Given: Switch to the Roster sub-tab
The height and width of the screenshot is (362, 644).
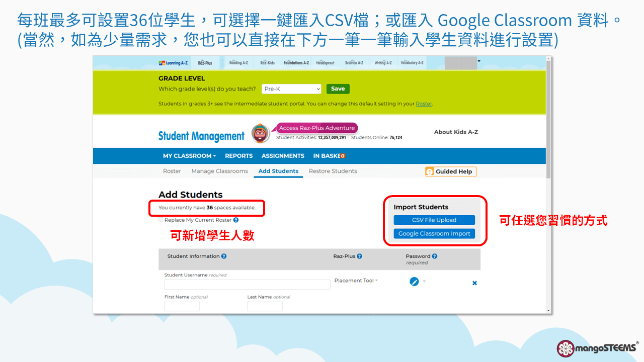Looking at the screenshot, I should (x=172, y=171).
